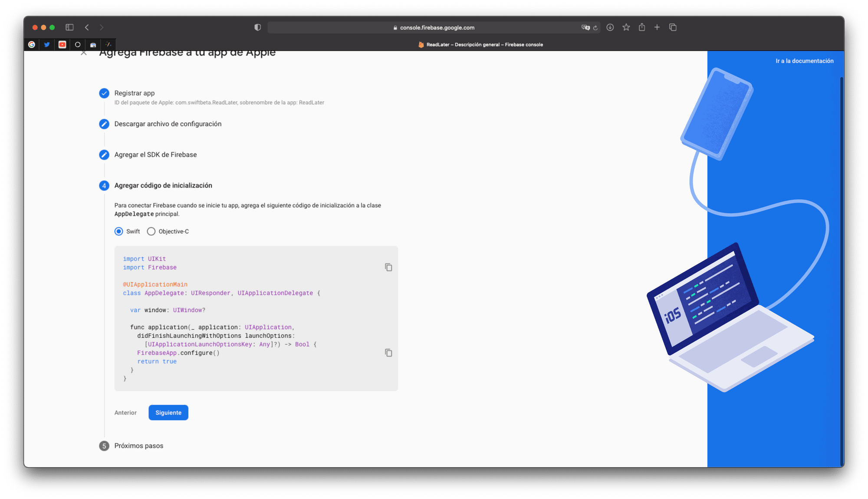Open Descargar archivo de configuración step

(x=168, y=124)
